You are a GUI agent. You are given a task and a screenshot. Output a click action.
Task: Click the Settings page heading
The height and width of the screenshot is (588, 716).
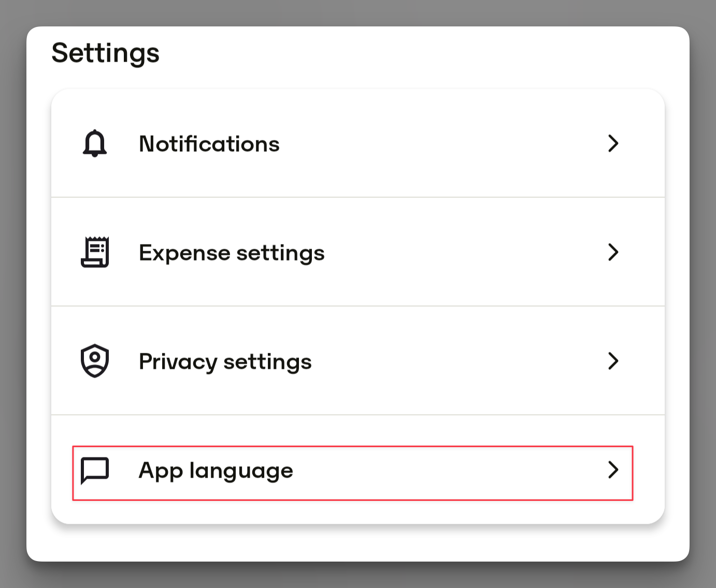(x=106, y=54)
